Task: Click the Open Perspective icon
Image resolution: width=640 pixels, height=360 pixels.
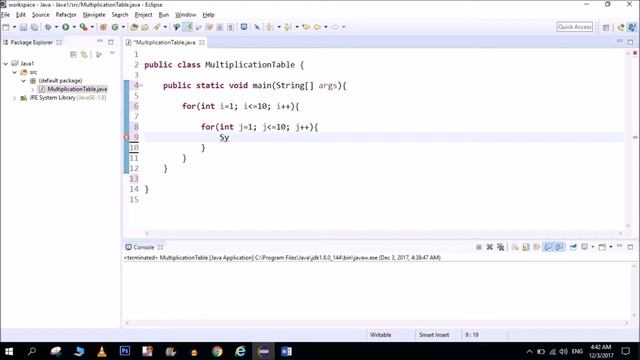Action: 606,27
